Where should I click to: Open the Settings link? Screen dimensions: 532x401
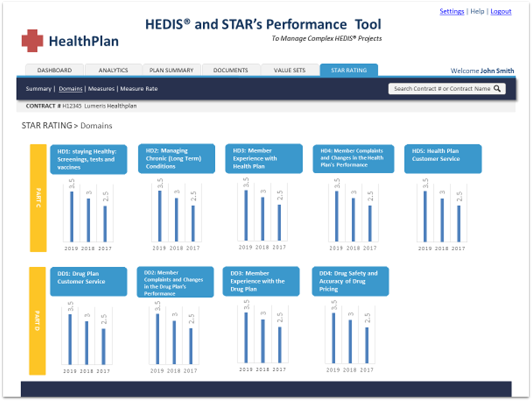(451, 12)
